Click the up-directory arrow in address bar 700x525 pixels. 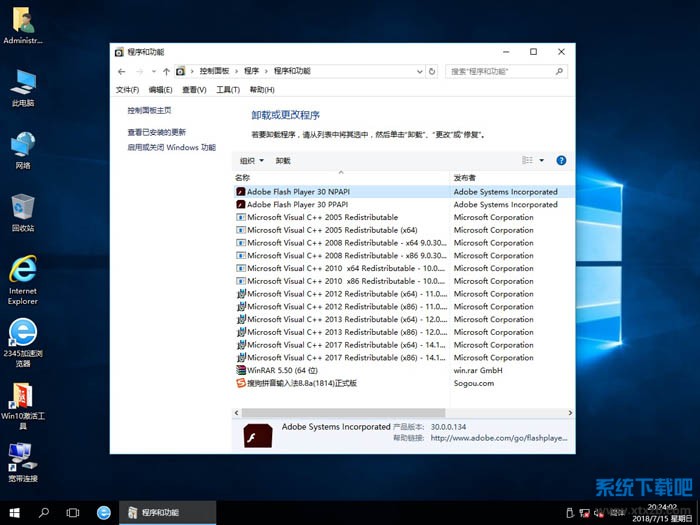[166, 72]
